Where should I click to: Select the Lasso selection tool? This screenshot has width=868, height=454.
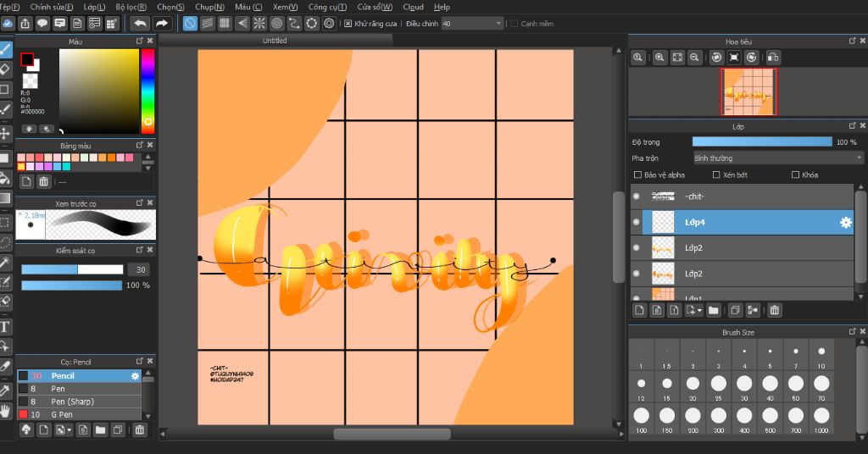coord(5,242)
